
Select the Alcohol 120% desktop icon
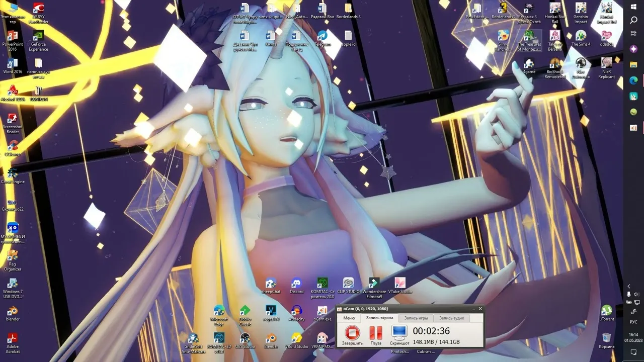[13, 94]
